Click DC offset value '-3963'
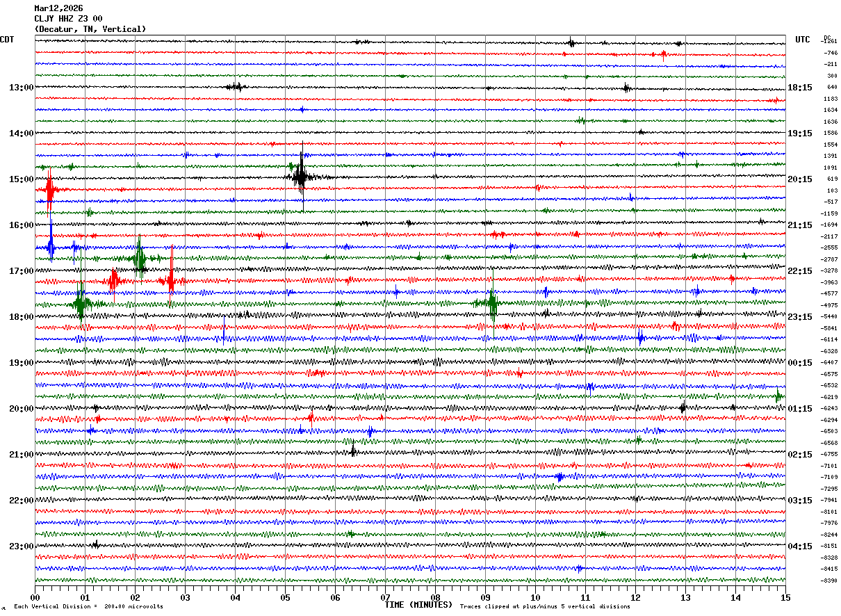 pyautogui.click(x=830, y=282)
